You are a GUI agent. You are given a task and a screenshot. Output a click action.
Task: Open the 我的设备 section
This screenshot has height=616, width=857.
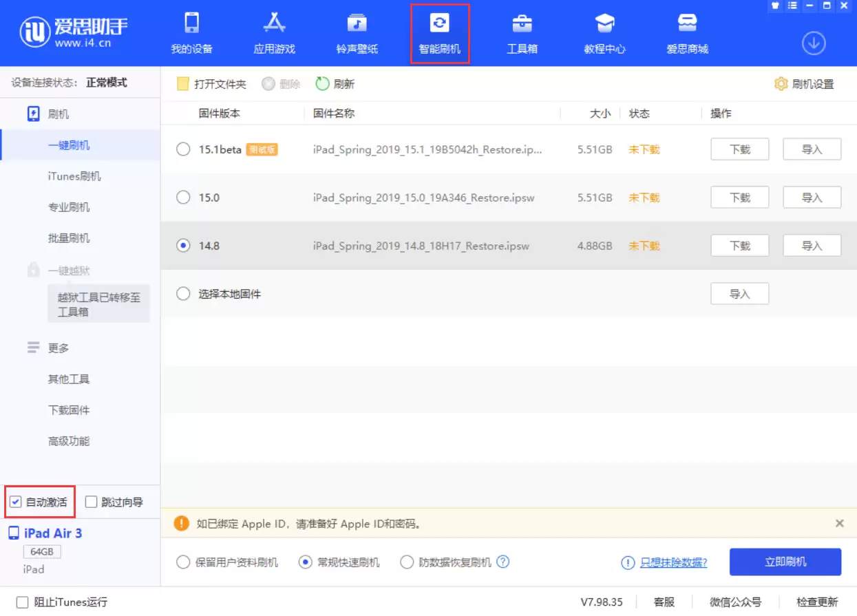tap(191, 33)
